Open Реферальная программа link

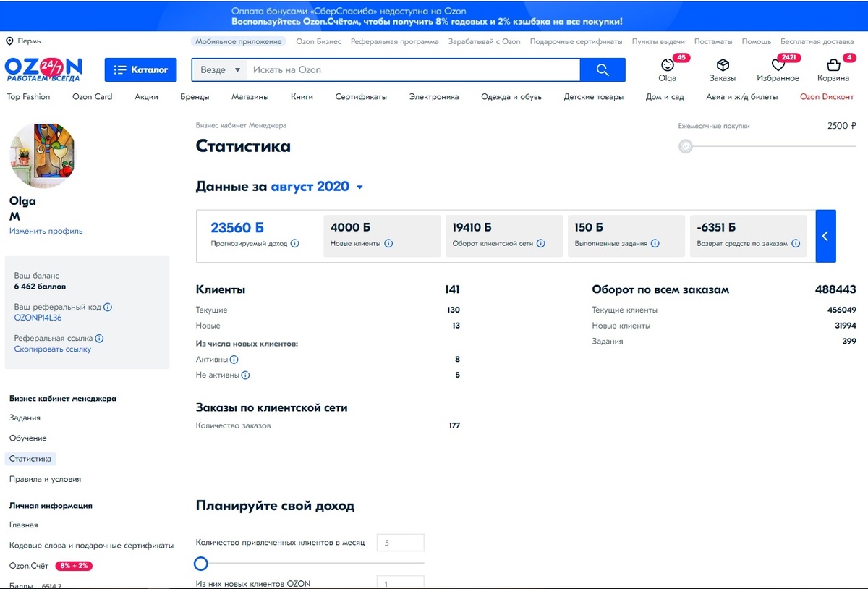pyautogui.click(x=395, y=41)
